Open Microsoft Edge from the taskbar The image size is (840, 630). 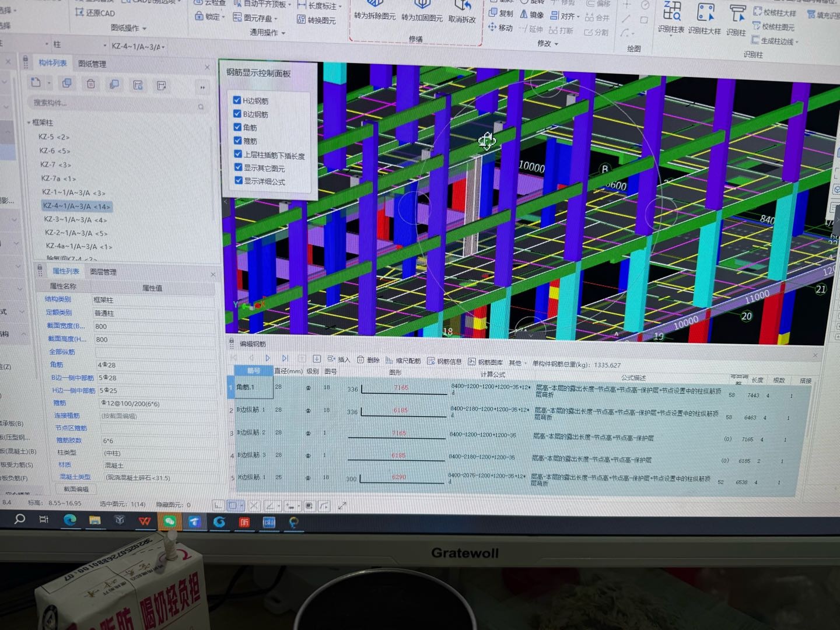click(70, 520)
